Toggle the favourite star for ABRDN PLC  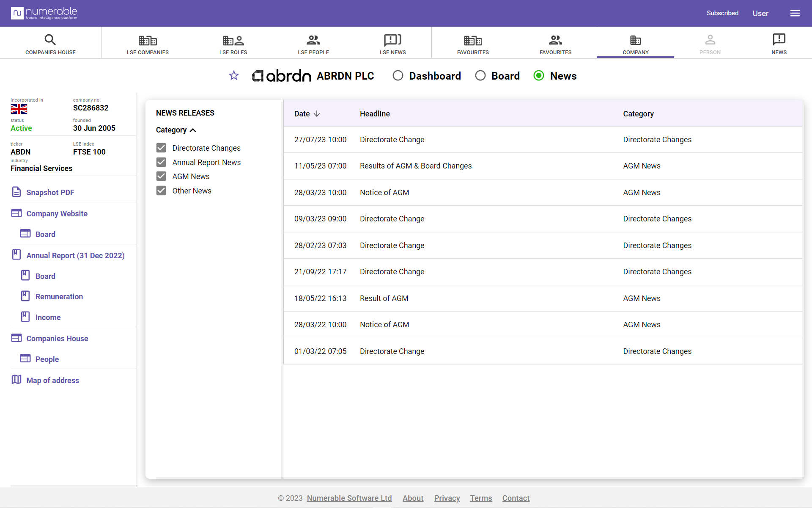coord(234,75)
